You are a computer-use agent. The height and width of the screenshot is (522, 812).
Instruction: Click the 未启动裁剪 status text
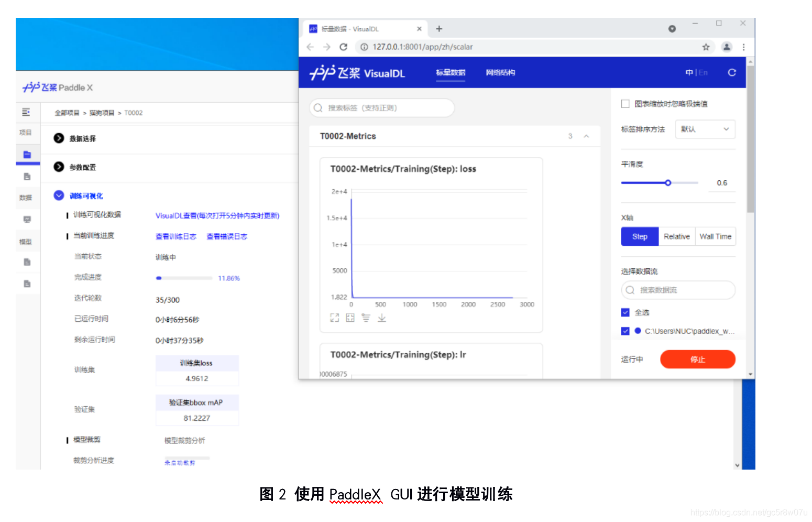tap(180, 463)
